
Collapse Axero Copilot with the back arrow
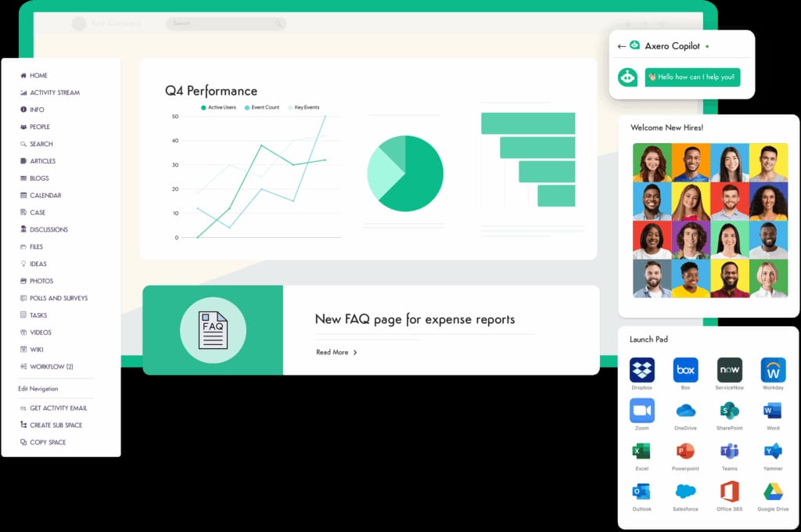(x=621, y=45)
